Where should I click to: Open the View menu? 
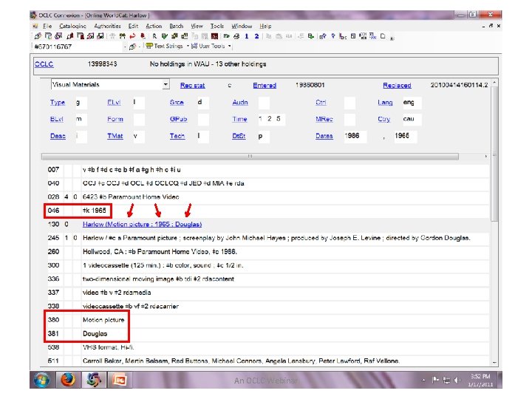click(x=197, y=26)
